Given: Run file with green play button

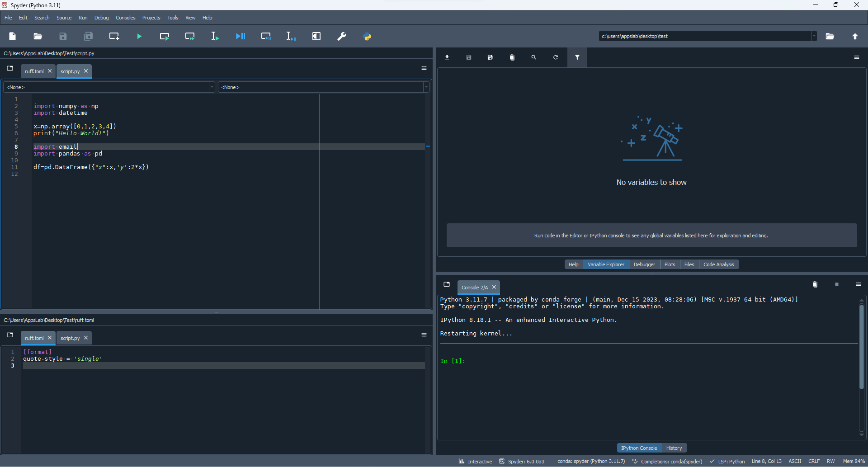Looking at the screenshot, I should point(140,36).
